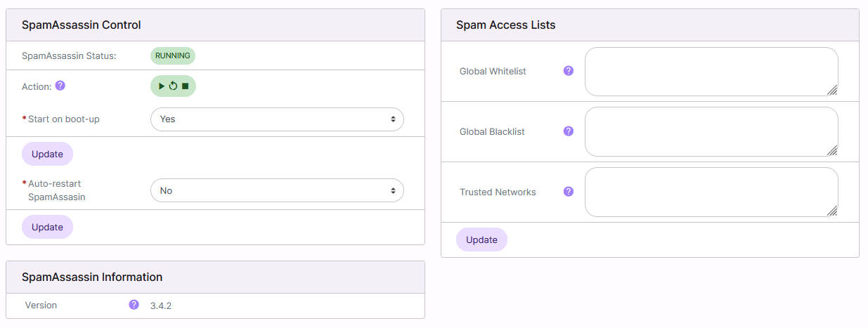The image size is (868, 328).
Task: Open the Auto-restart SpamAssasin dropdown
Action: point(277,190)
